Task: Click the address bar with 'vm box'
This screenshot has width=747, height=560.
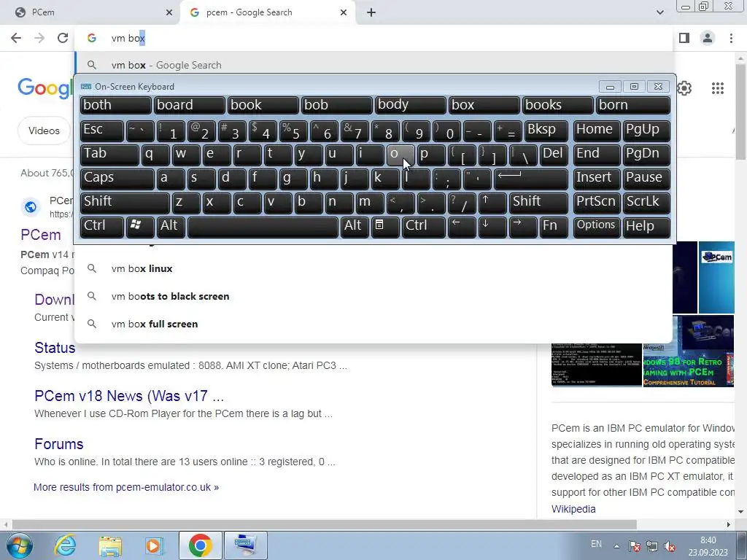Action: [x=374, y=38]
